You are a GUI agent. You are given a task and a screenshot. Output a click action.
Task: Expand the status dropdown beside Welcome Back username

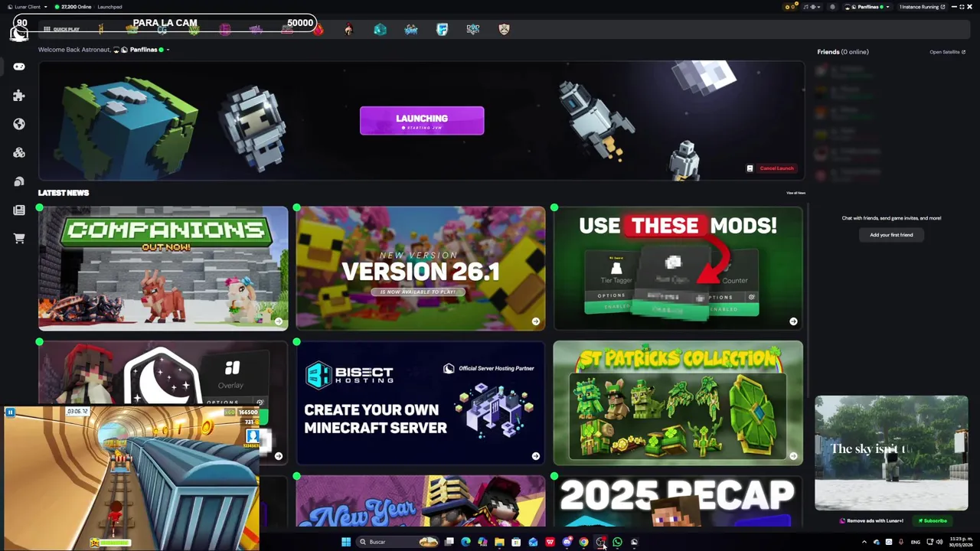click(168, 50)
